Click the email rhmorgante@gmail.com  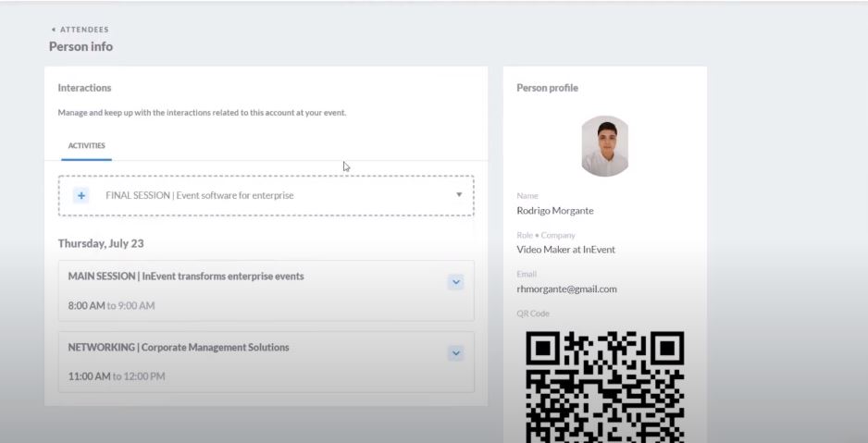tap(566, 289)
